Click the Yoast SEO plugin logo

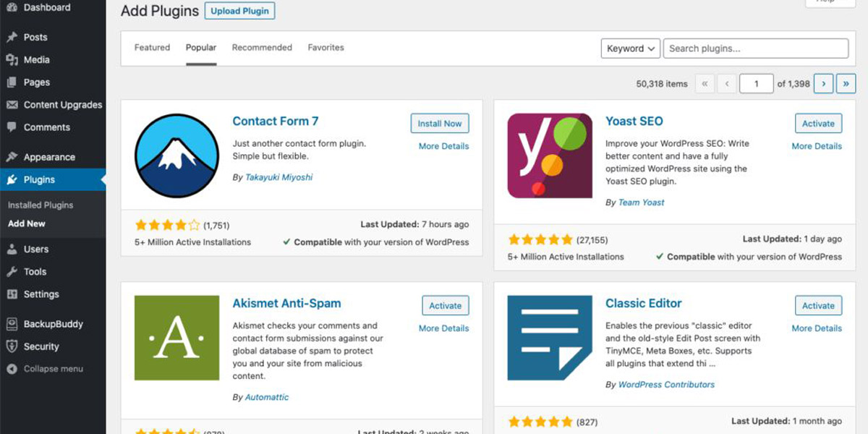(x=550, y=156)
